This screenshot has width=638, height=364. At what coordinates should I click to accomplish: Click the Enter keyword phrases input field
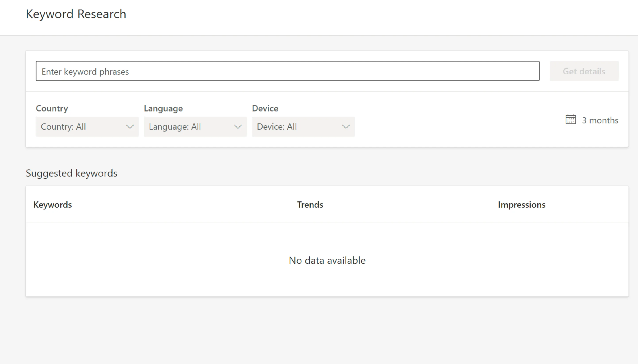tap(288, 71)
